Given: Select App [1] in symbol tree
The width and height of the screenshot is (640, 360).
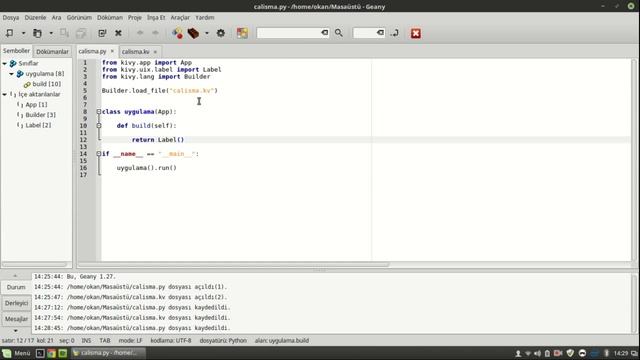Looking at the screenshot, I should coord(36,104).
